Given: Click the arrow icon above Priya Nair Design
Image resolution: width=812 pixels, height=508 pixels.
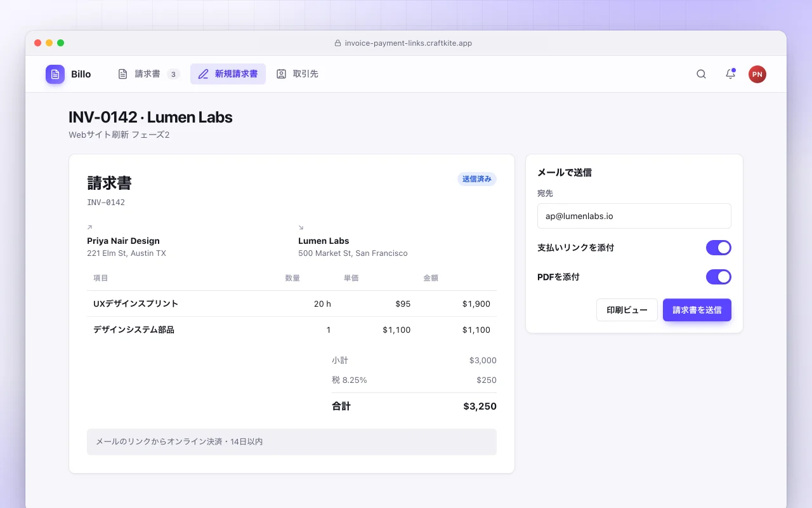Looking at the screenshot, I should (89, 227).
